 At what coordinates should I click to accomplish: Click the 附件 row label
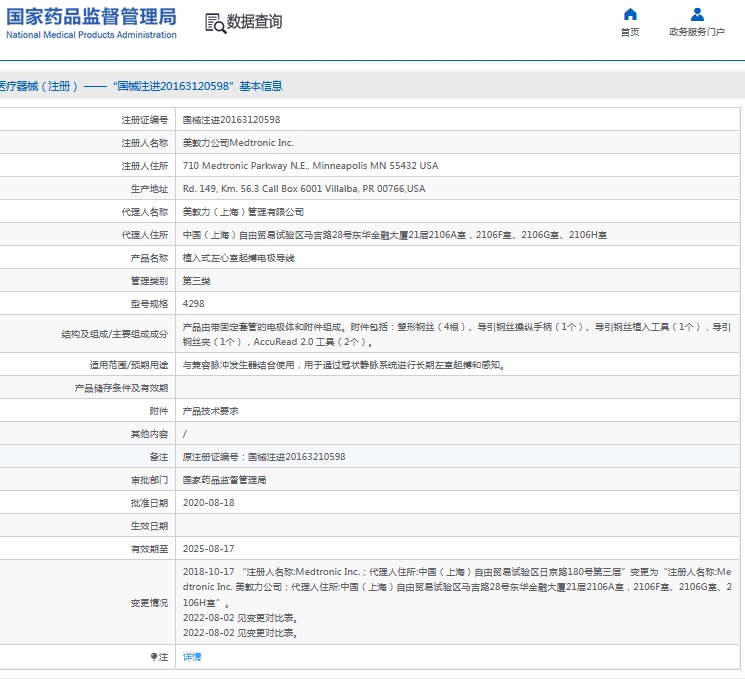pos(159,411)
